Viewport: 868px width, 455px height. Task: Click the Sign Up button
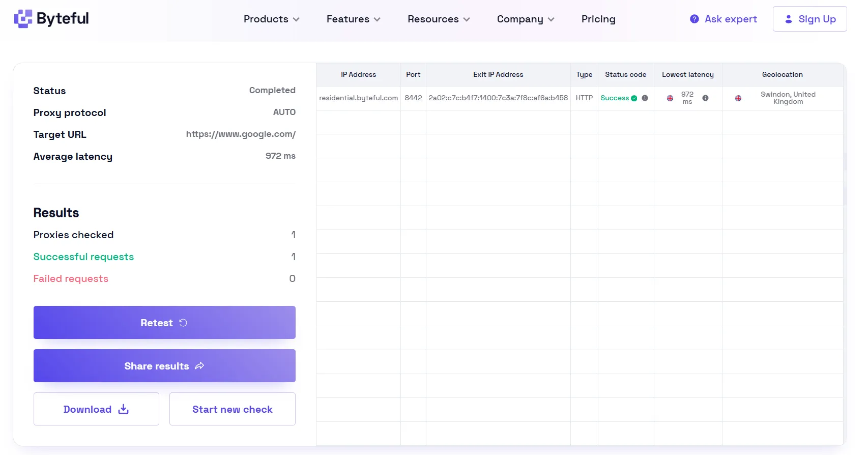[x=809, y=19]
